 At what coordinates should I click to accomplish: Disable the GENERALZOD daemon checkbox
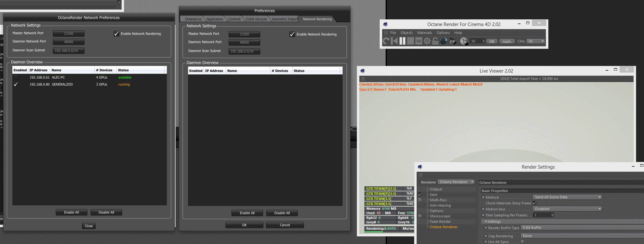click(16, 84)
